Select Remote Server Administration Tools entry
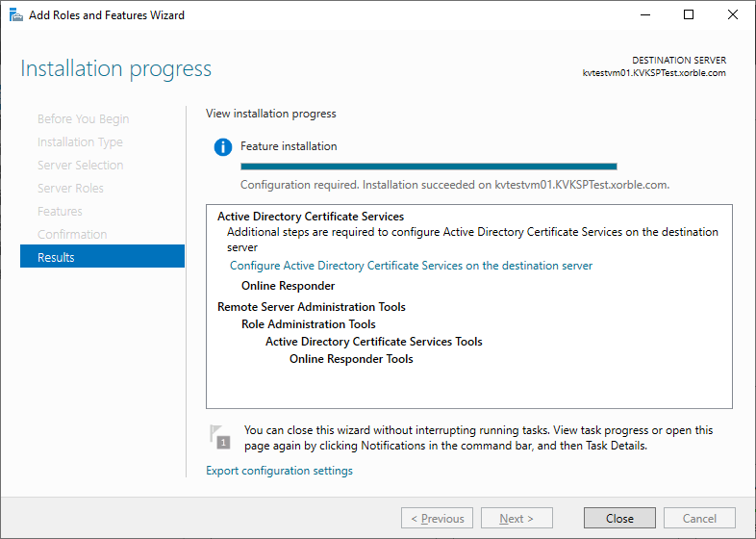The width and height of the screenshot is (756, 539). click(312, 307)
